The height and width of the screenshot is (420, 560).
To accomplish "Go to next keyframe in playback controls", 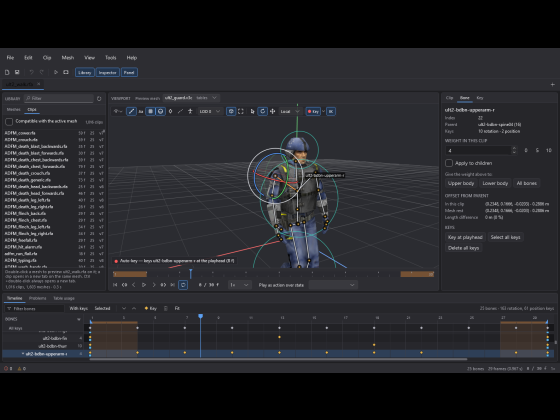I will [x=163, y=285].
